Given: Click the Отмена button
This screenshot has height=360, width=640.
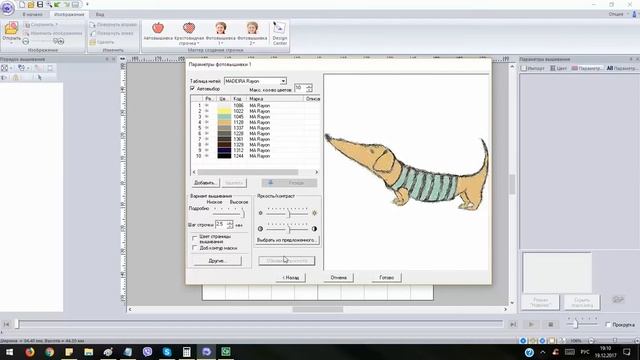Looking at the screenshot, I should (339, 278).
